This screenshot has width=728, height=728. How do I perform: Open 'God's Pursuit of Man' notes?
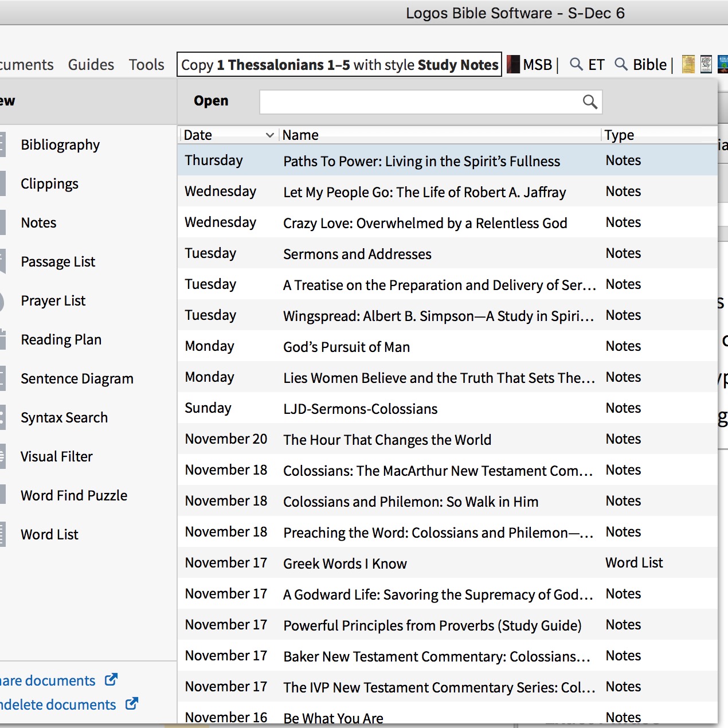(x=447, y=346)
